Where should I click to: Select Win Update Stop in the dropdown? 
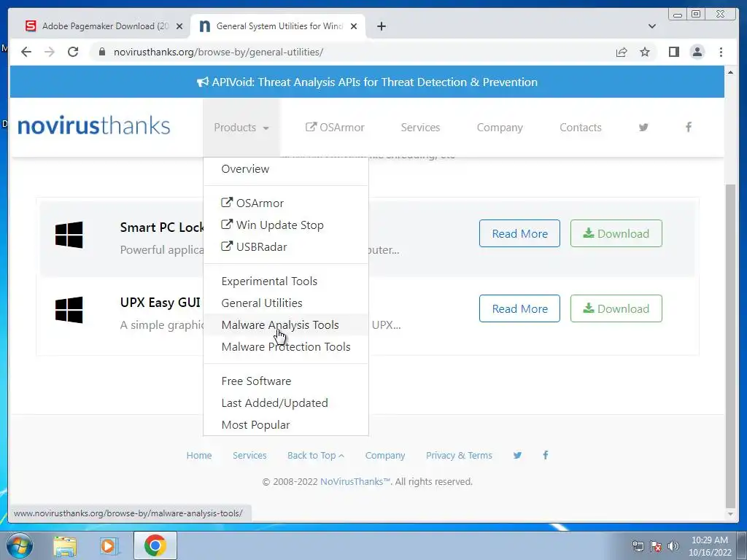(x=286, y=225)
